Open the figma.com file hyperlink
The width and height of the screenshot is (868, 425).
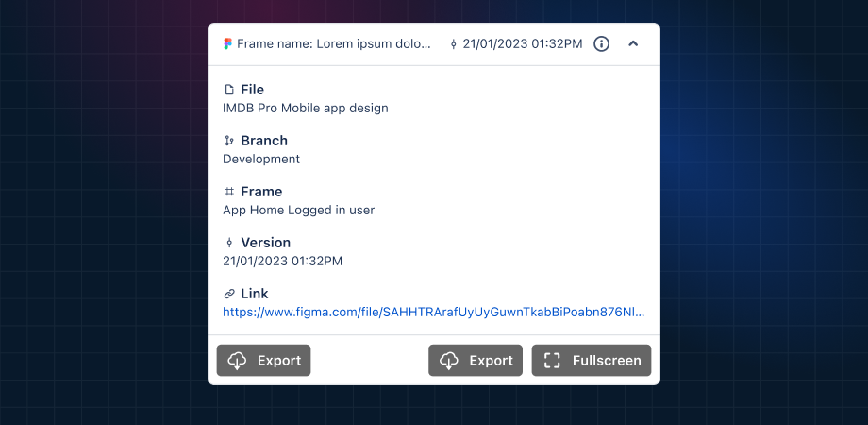(433, 312)
